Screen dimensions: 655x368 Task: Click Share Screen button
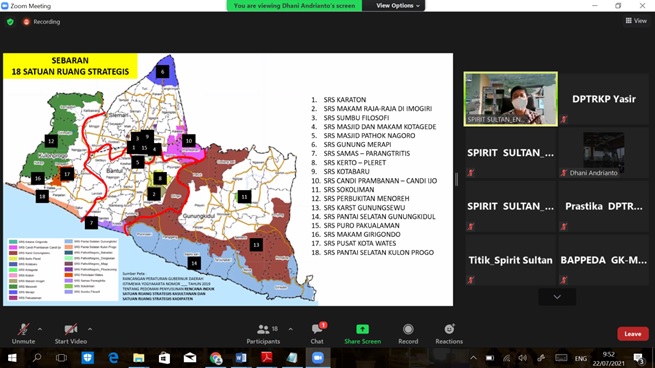363,334
